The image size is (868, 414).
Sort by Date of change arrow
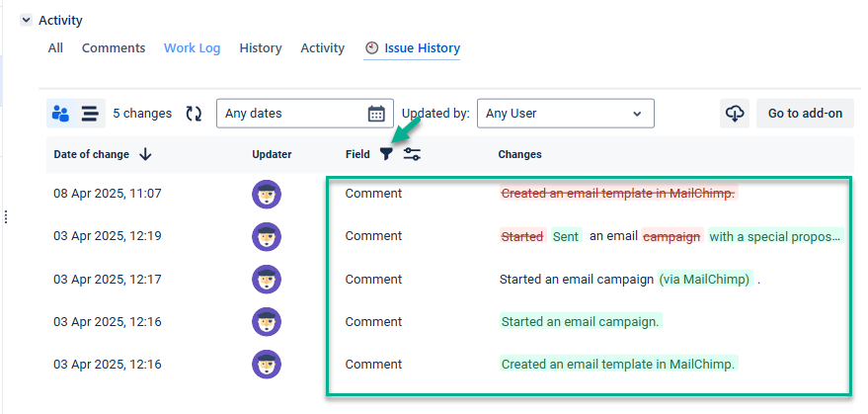click(145, 154)
